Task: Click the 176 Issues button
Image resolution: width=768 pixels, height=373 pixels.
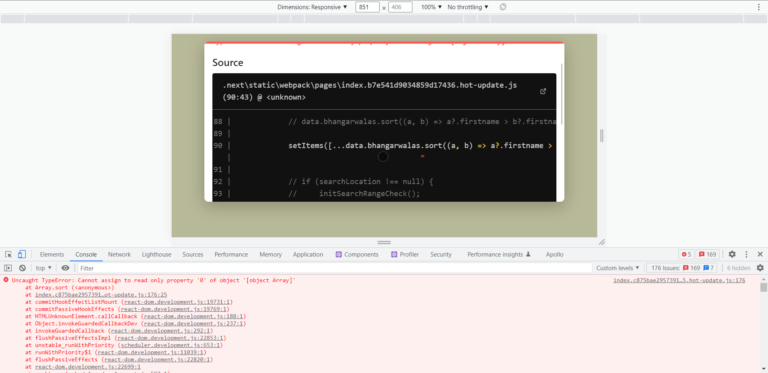Action: [x=681, y=268]
